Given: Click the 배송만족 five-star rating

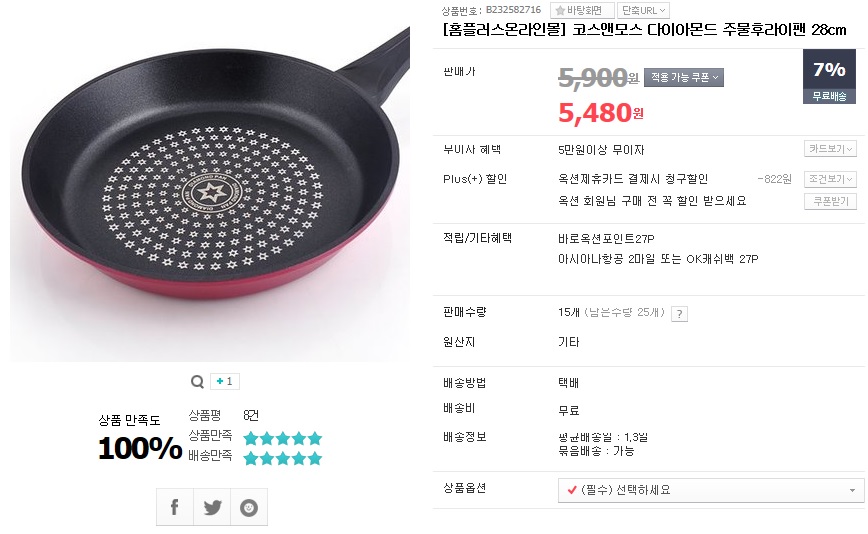Looking at the screenshot, I should (282, 458).
